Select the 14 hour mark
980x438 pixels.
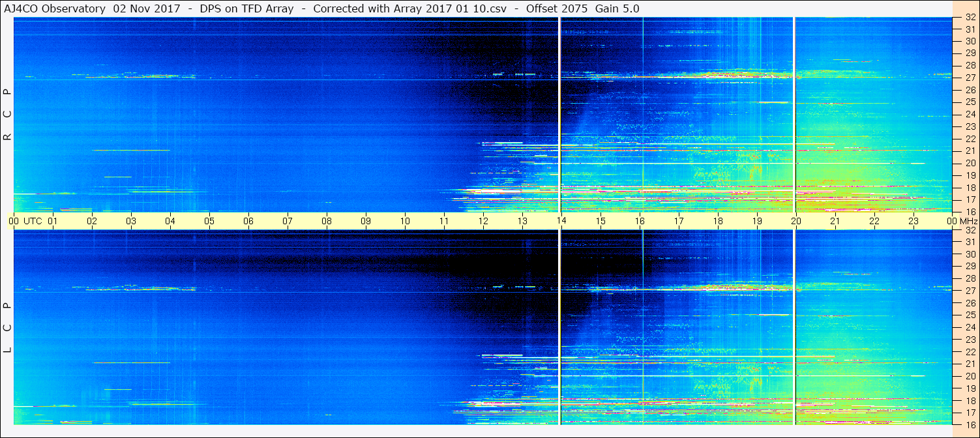(561, 221)
